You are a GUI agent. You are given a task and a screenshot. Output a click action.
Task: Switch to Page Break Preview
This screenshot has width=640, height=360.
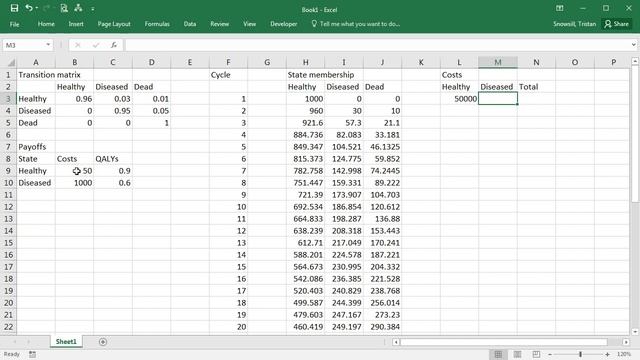click(x=536, y=354)
